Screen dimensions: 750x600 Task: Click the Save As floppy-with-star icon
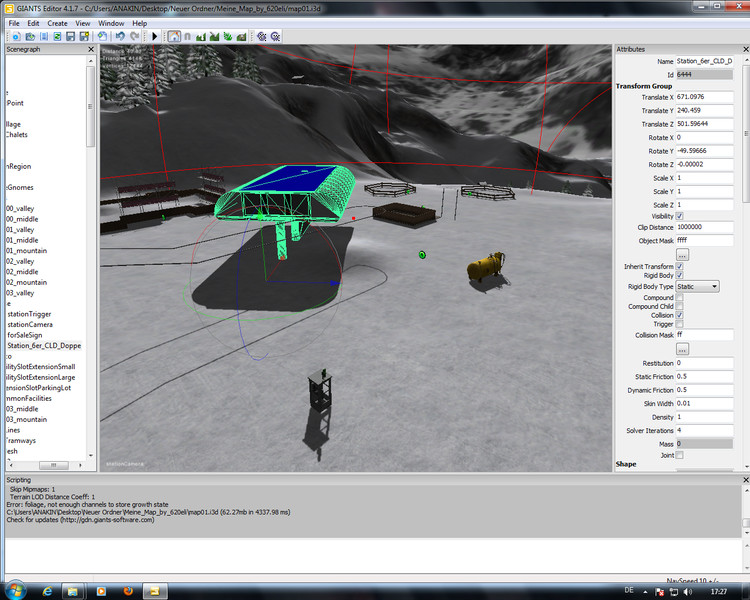click(x=84, y=36)
